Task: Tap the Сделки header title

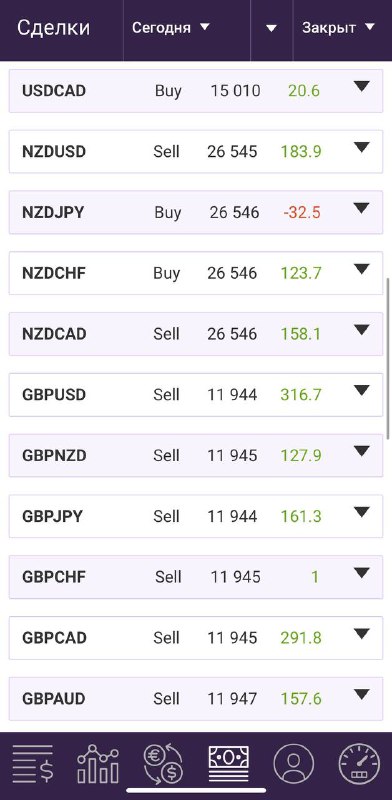Action: (x=54, y=28)
